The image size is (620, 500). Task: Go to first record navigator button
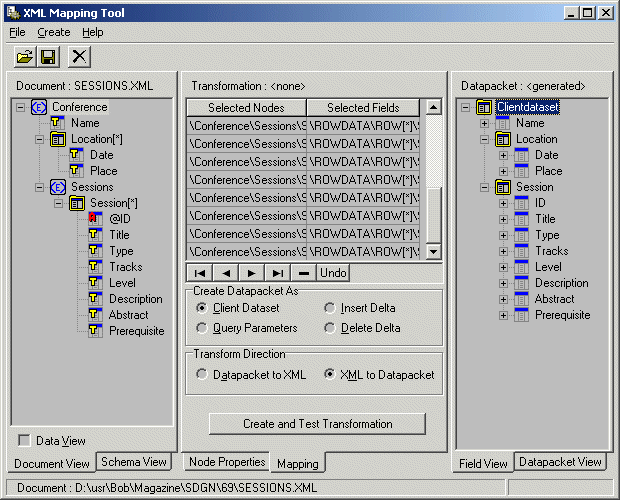click(x=200, y=273)
